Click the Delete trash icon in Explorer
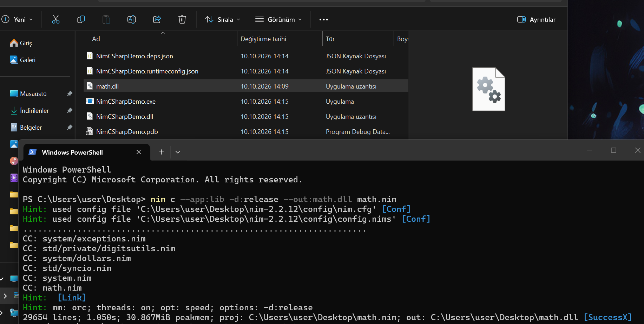644x324 pixels. (182, 19)
